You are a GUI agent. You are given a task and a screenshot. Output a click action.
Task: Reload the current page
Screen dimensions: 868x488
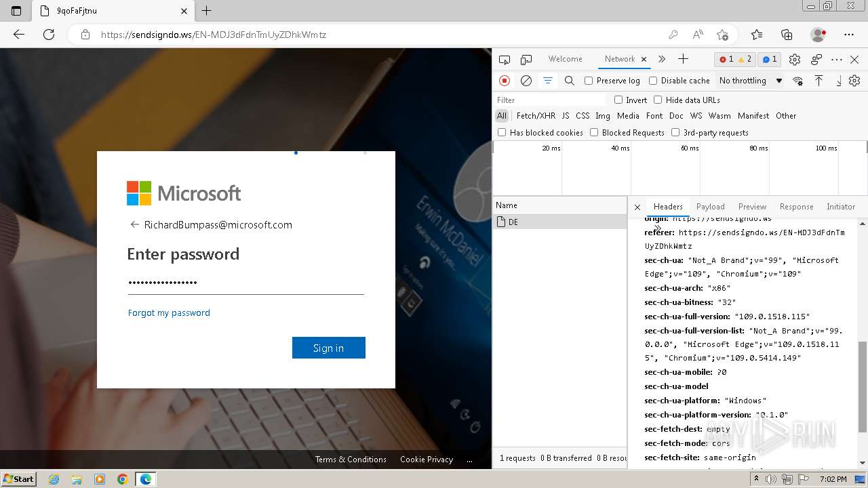tap(49, 35)
